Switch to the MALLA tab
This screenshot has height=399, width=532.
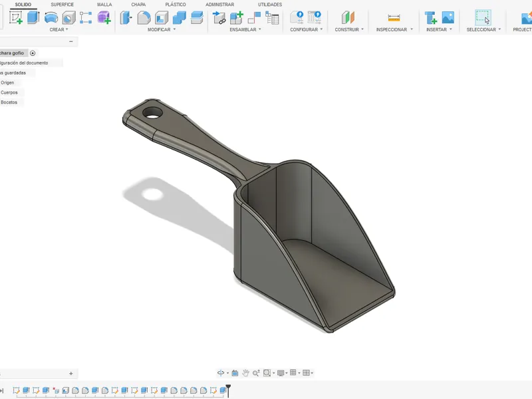point(104,5)
